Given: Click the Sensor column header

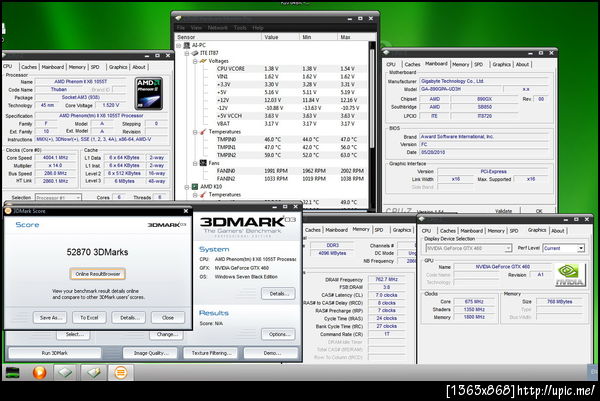Looking at the screenshot, I should (x=218, y=37).
